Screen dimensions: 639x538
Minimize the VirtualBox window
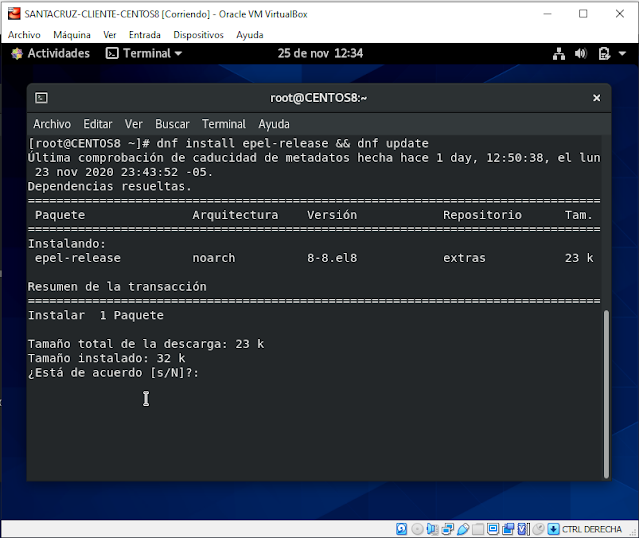tap(547, 14)
